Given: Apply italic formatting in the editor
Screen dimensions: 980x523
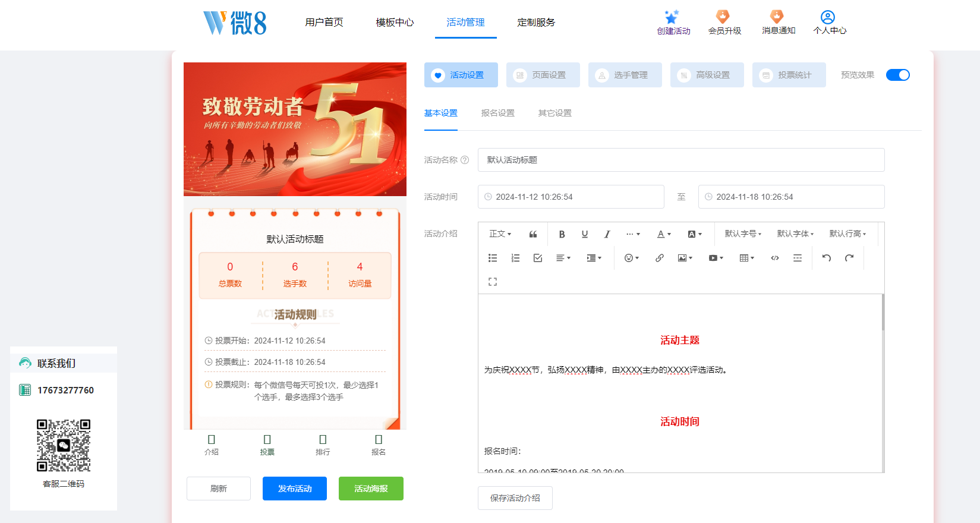Looking at the screenshot, I should (x=607, y=234).
